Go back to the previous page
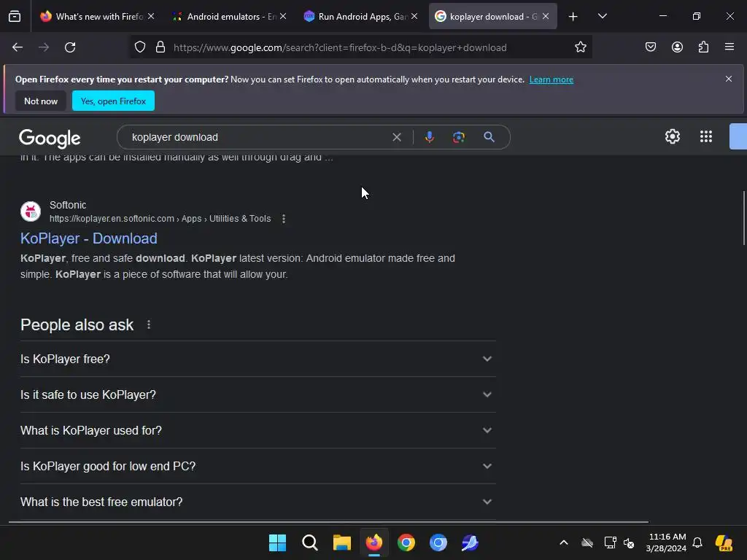 click(x=18, y=47)
